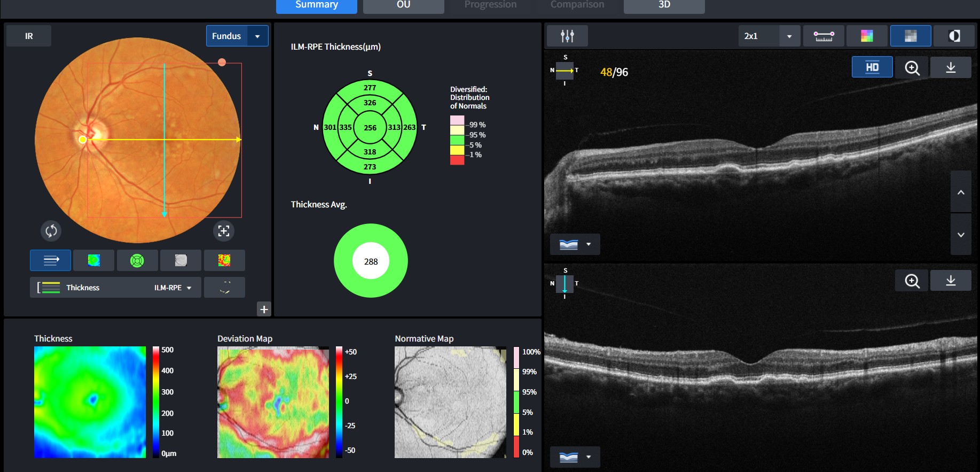Viewport: 980px width, 472px height.
Task: Select the caliper measurement tool
Action: click(x=824, y=36)
